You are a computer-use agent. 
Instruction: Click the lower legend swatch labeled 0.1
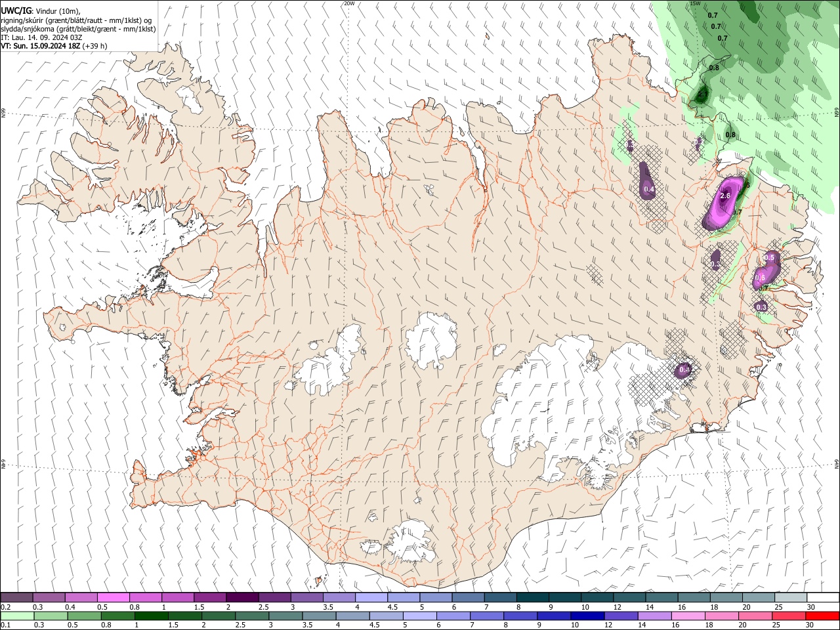pos(16,616)
